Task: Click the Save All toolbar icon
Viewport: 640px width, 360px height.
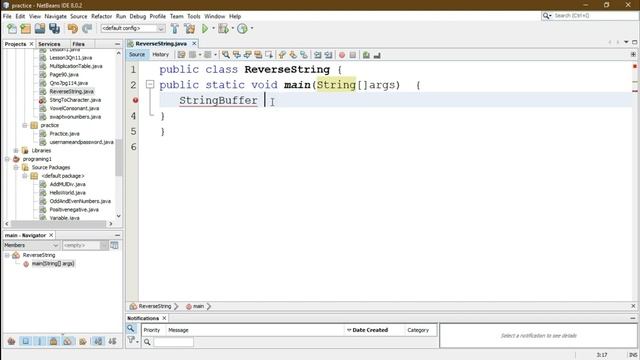Action: click(54, 29)
